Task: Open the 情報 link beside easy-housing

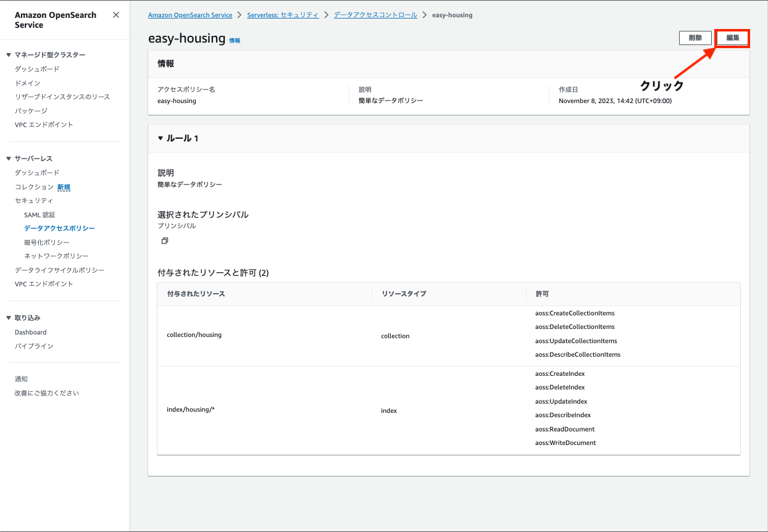Action: pyautogui.click(x=235, y=40)
